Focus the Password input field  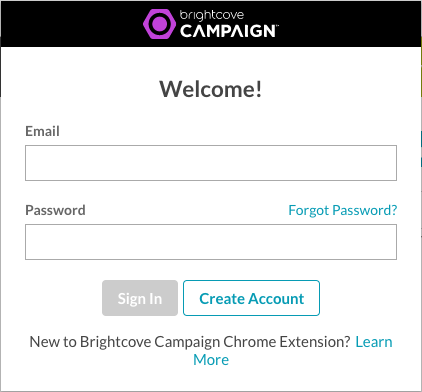coord(211,242)
